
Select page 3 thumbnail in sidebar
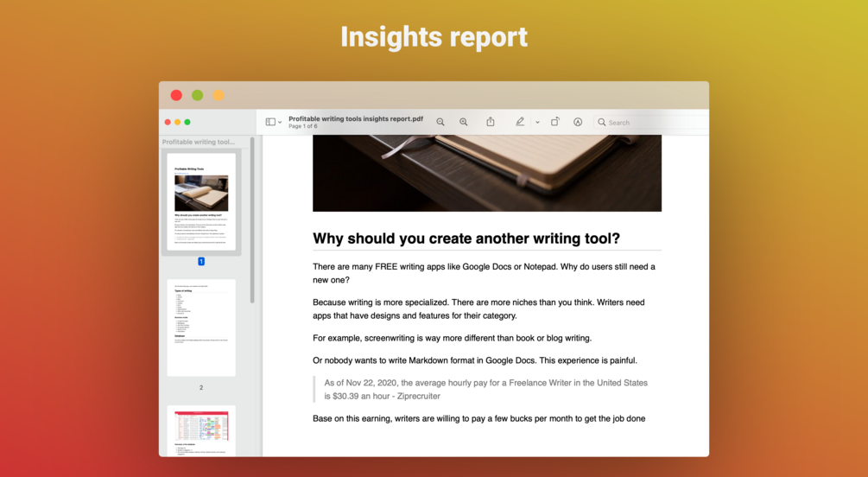tap(201, 430)
